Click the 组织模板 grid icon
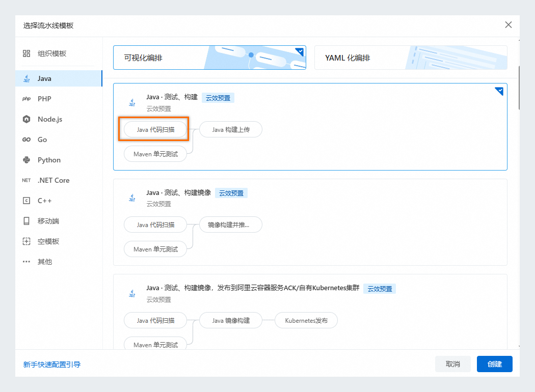Screen dimensions: 535x392 [26, 53]
